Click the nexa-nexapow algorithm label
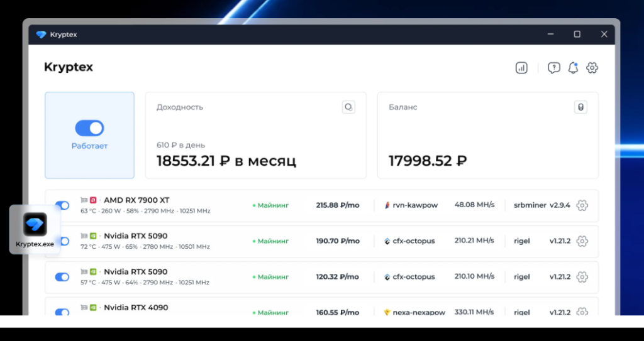Screen dimensions: 644x341 point(419,312)
